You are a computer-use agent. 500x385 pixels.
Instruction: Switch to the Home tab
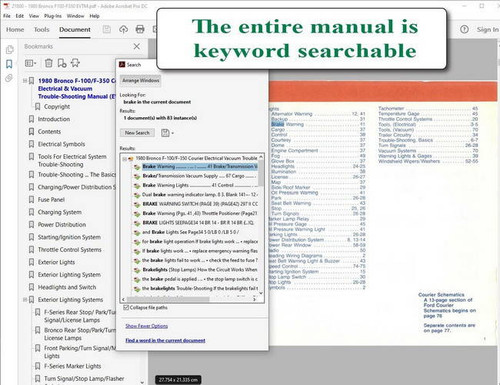pos(15,30)
